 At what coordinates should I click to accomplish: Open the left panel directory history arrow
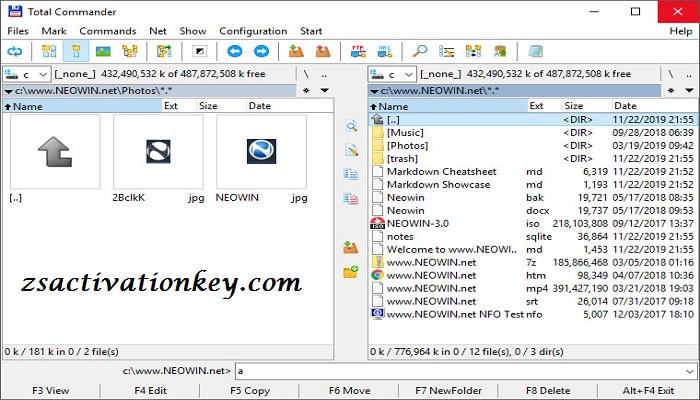pyautogui.click(x=325, y=91)
